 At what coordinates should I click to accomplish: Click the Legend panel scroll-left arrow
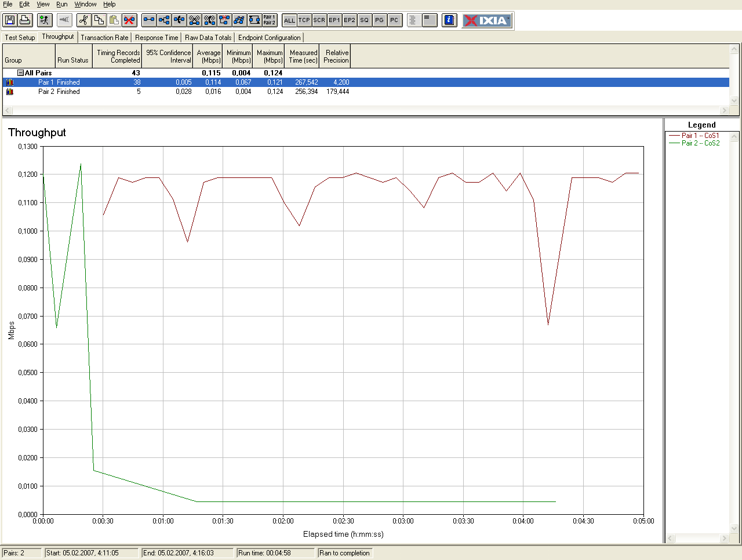click(x=671, y=538)
